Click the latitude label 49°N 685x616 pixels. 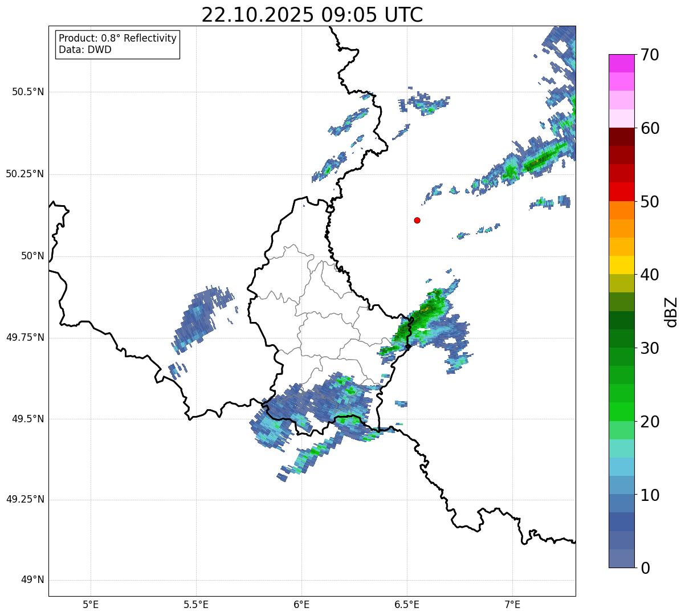coord(32,580)
